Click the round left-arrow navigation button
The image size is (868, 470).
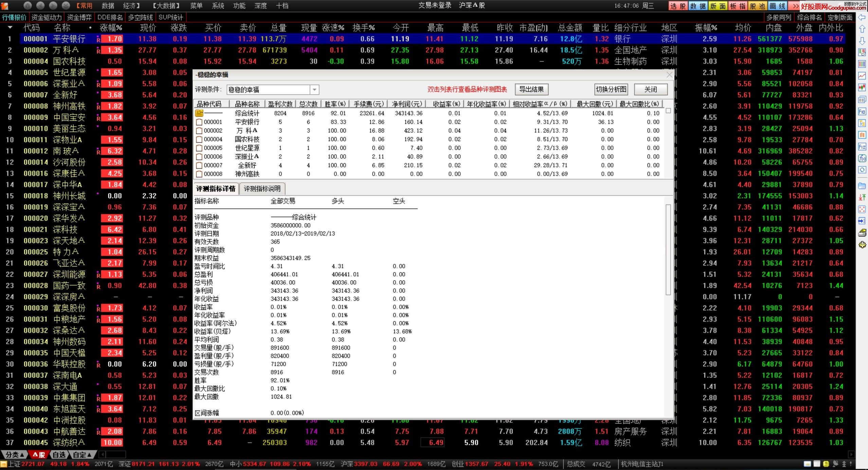[x=40, y=5]
